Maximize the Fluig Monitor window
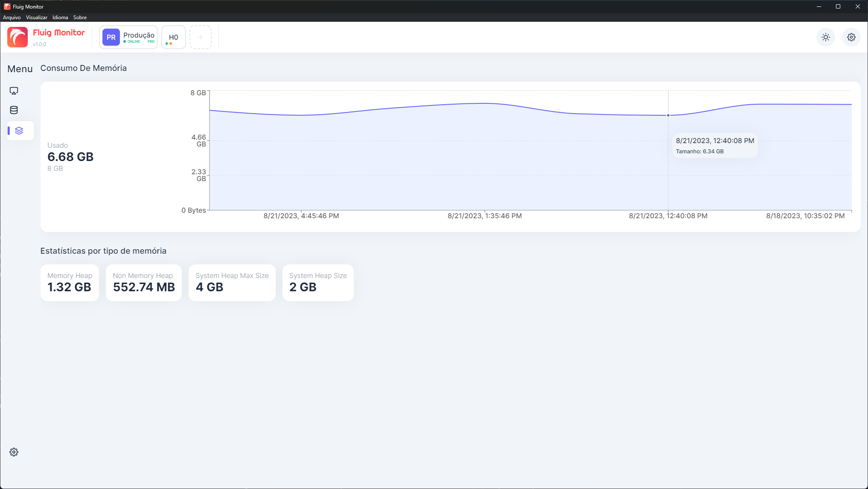The height and width of the screenshot is (489, 868). [x=838, y=6]
